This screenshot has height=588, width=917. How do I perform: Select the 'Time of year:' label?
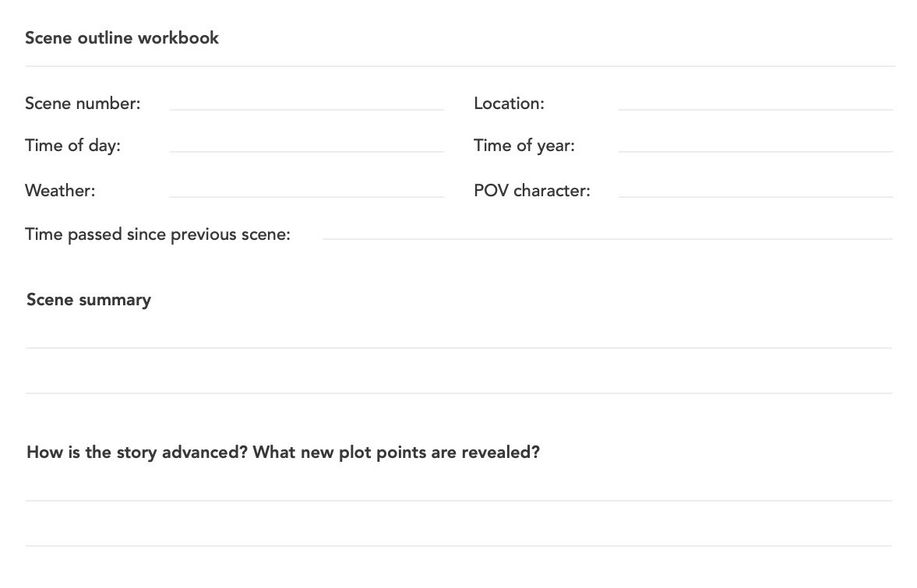pos(524,146)
